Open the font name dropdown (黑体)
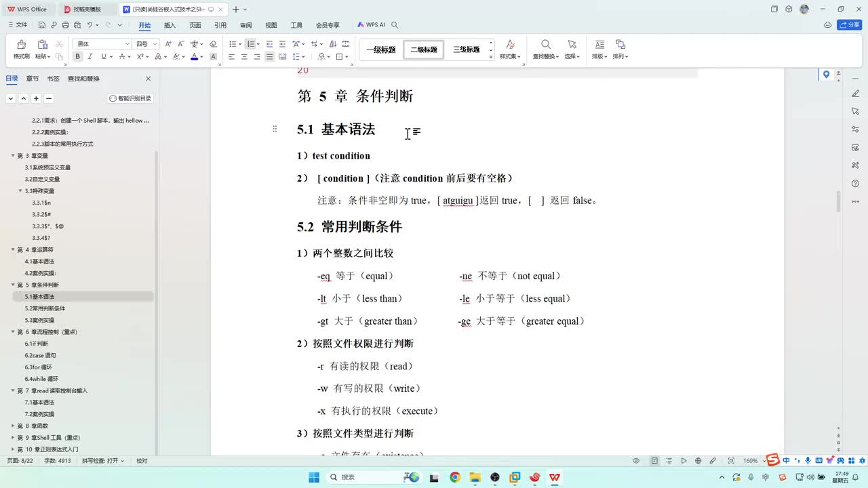This screenshot has width=868, height=488. (x=127, y=44)
